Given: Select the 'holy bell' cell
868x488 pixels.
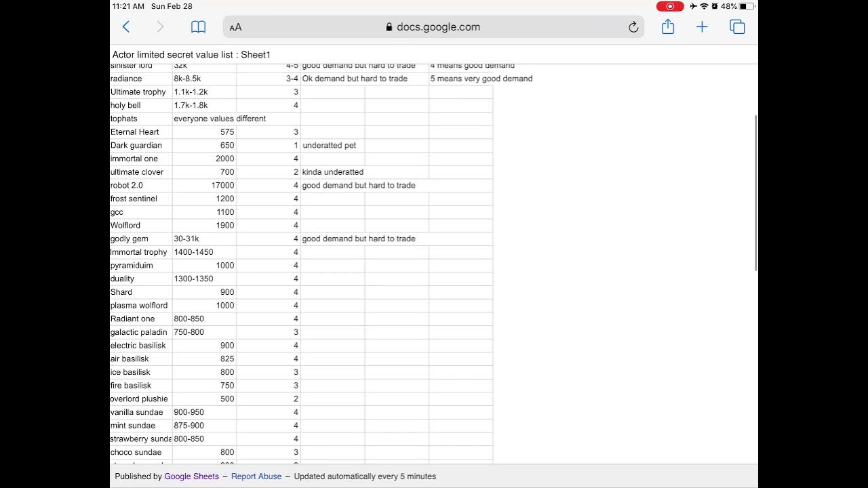Looking at the screenshot, I should point(141,106).
